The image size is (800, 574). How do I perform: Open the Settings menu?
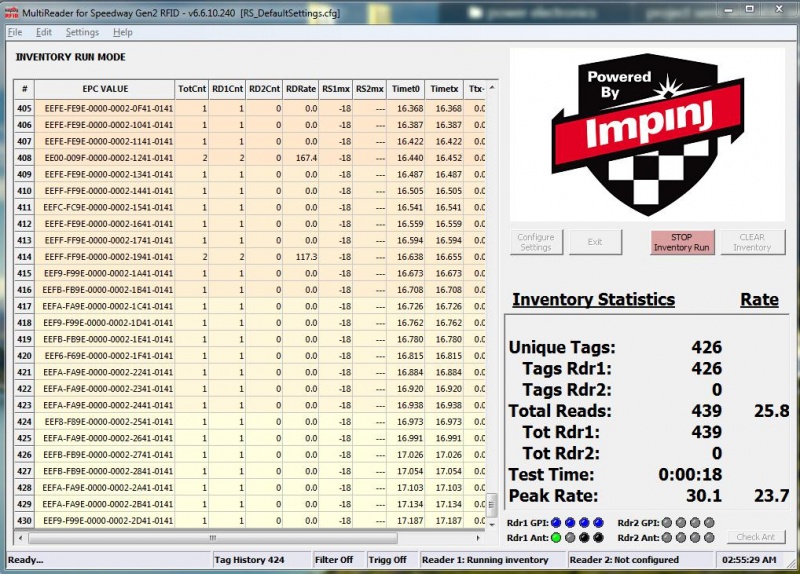82,32
